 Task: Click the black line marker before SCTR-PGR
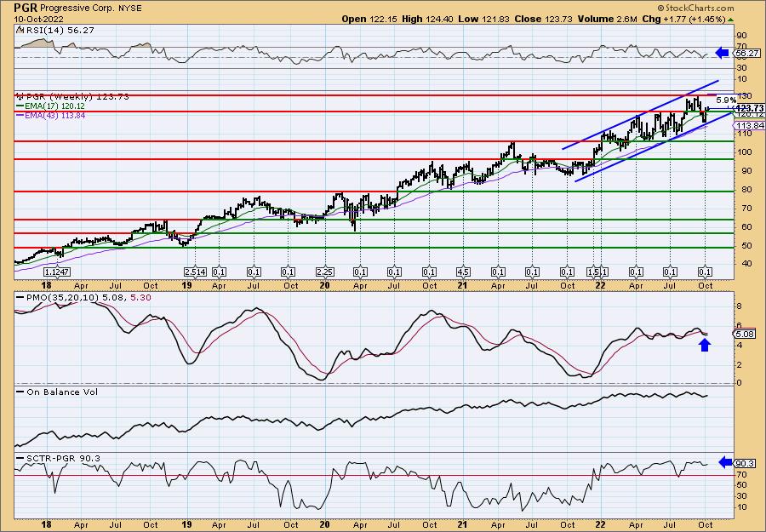click(x=20, y=458)
